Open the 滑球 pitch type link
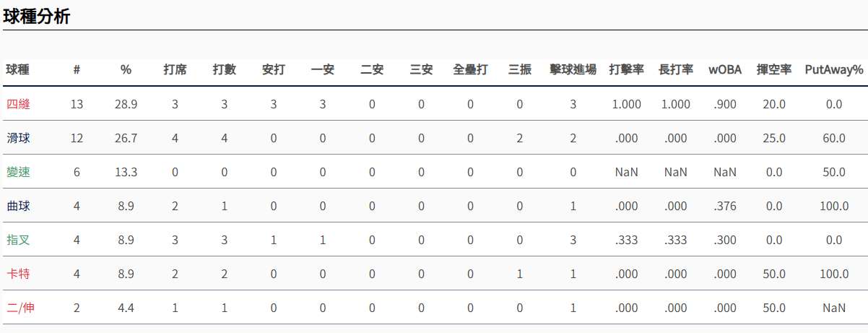 click(x=18, y=138)
